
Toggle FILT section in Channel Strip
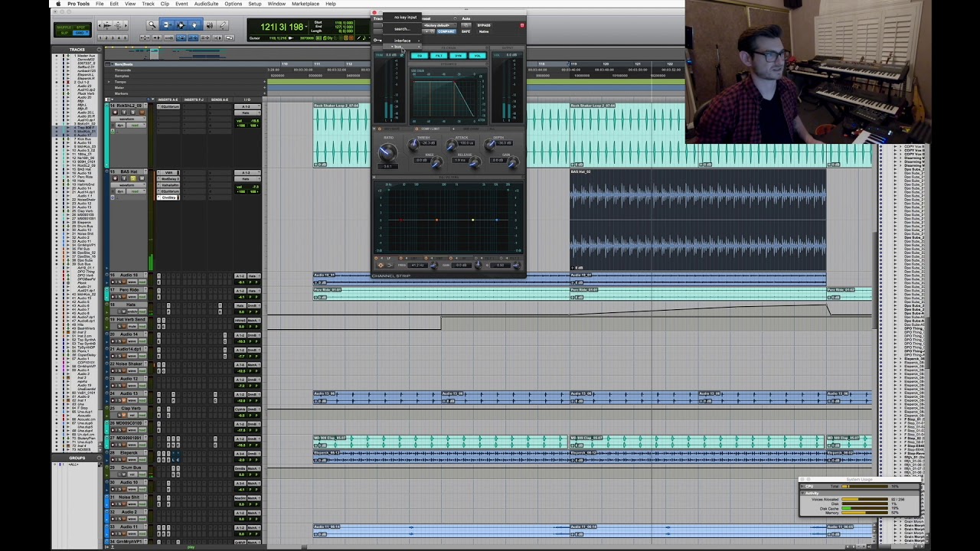tap(439, 56)
